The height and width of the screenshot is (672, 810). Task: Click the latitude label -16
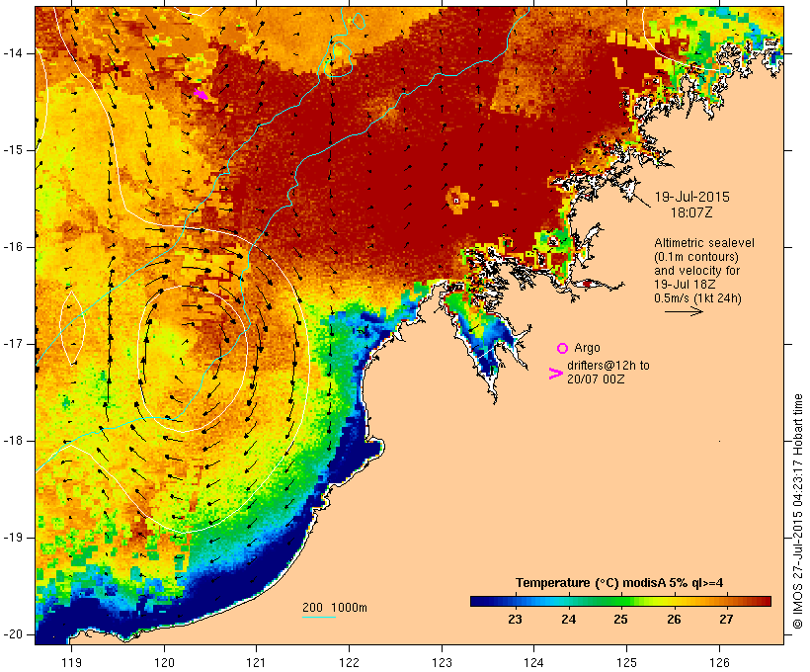point(13,247)
